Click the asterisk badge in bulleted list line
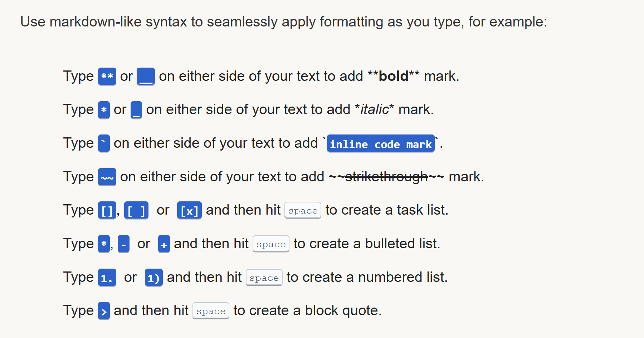Screen dimensions: 644x338 point(104,244)
